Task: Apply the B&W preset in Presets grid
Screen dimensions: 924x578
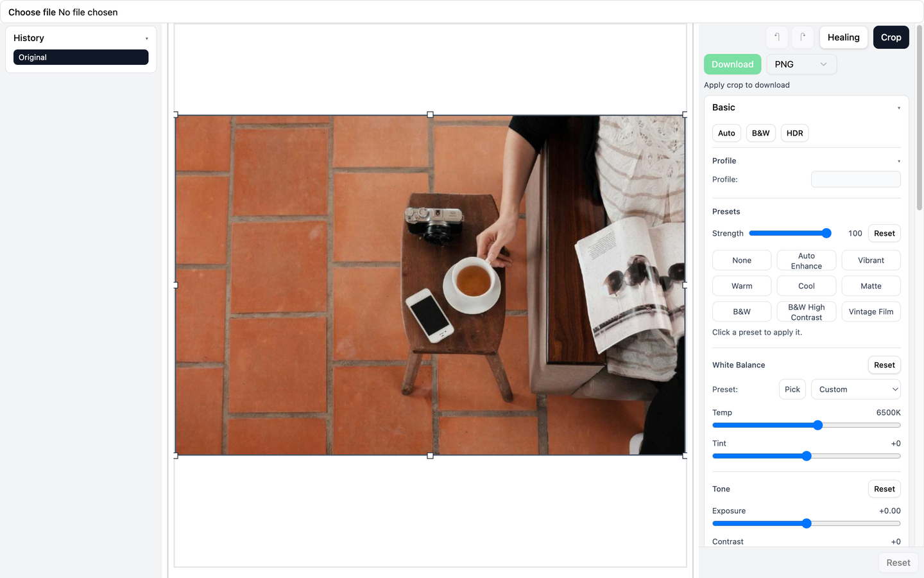Action: click(742, 311)
